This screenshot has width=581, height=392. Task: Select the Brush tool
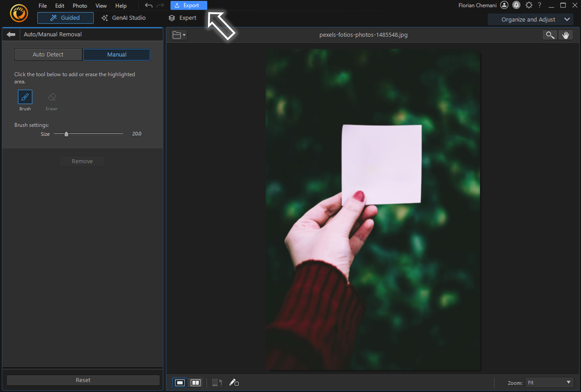tap(25, 97)
